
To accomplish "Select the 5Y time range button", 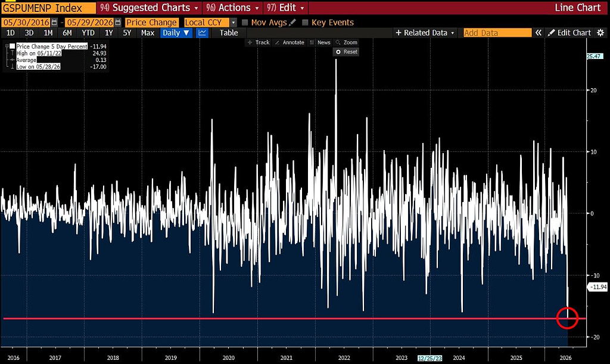I will pyautogui.click(x=127, y=33).
